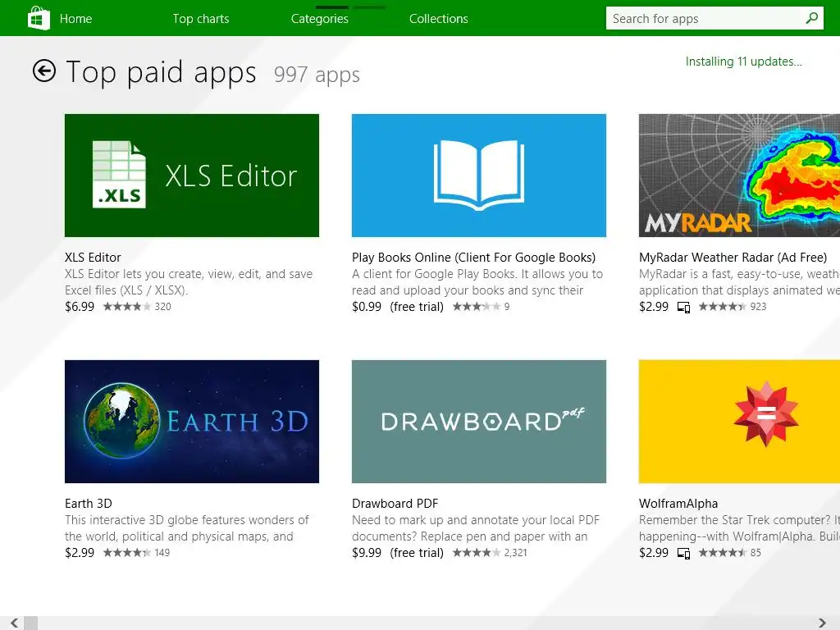Click the star rating under MyRadar Weather Radar
This screenshot has height=630, width=840.
(x=723, y=307)
